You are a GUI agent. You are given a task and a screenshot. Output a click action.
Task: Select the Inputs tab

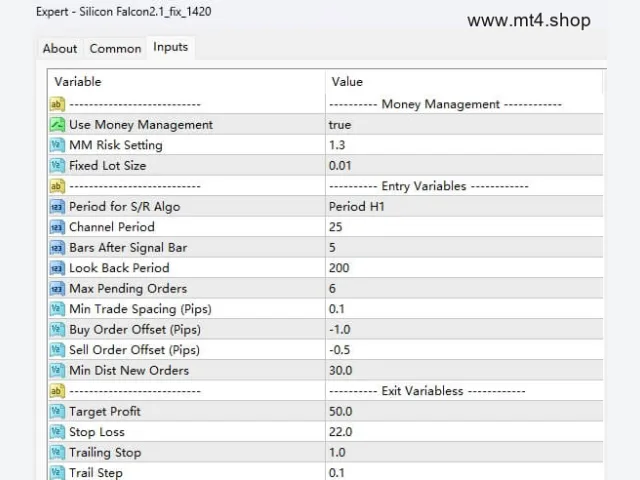[171, 47]
